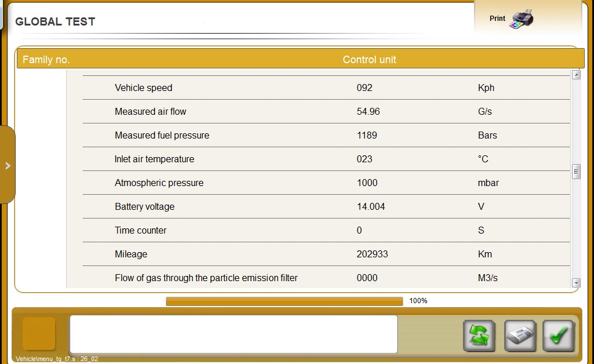Click the Print printer icon

coord(521,19)
